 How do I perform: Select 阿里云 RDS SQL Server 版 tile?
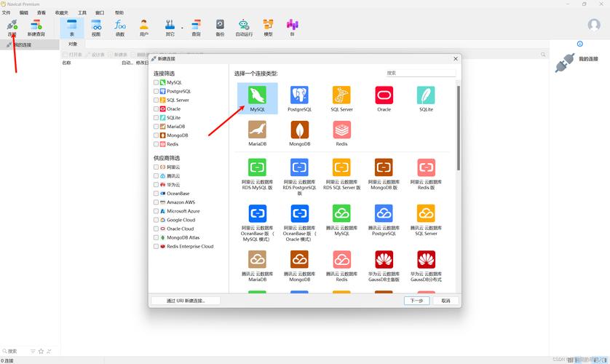pos(341,174)
